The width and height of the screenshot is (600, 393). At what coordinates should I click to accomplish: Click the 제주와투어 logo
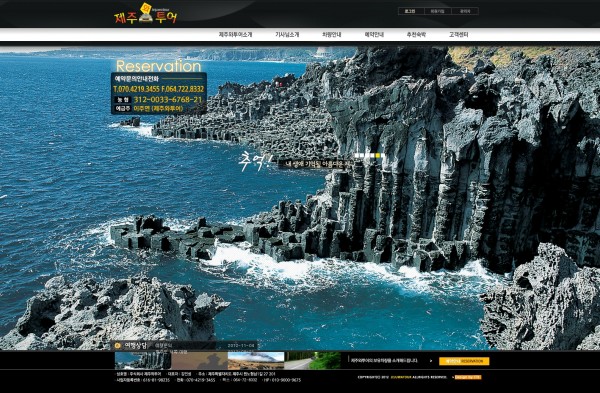146,14
